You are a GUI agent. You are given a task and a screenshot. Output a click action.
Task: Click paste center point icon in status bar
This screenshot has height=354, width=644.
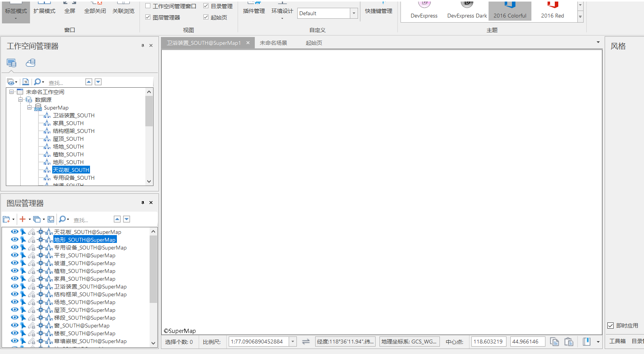(x=569, y=342)
